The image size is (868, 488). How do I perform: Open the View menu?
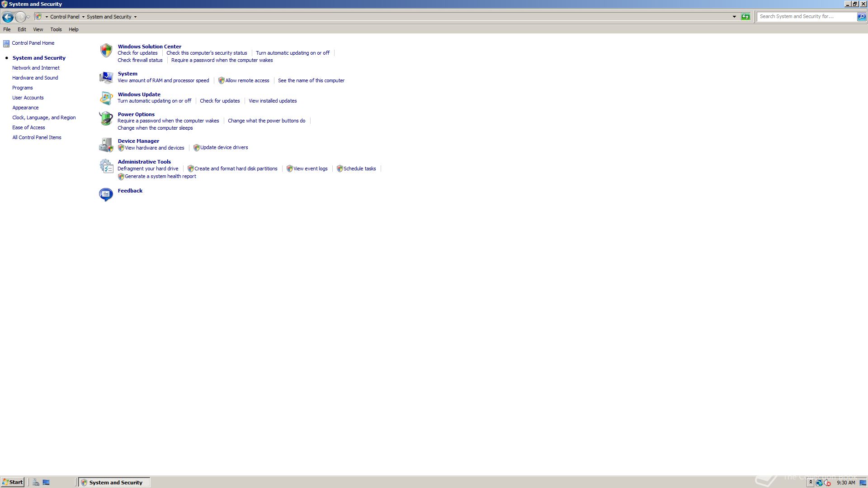click(x=38, y=29)
